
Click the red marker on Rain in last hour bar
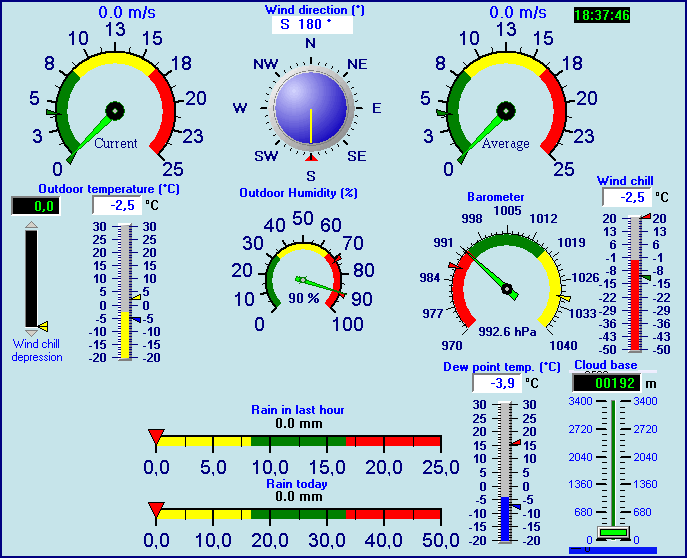tap(156, 435)
